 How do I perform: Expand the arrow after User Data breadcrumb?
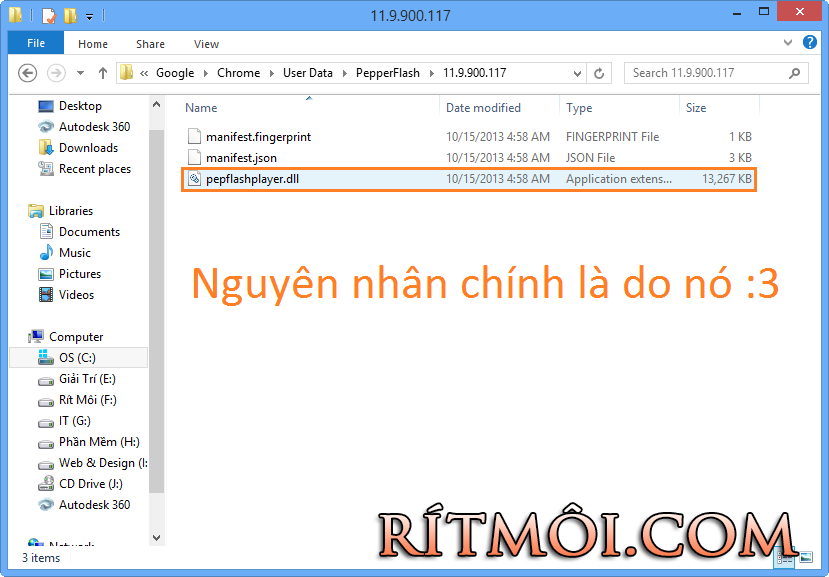(345, 73)
